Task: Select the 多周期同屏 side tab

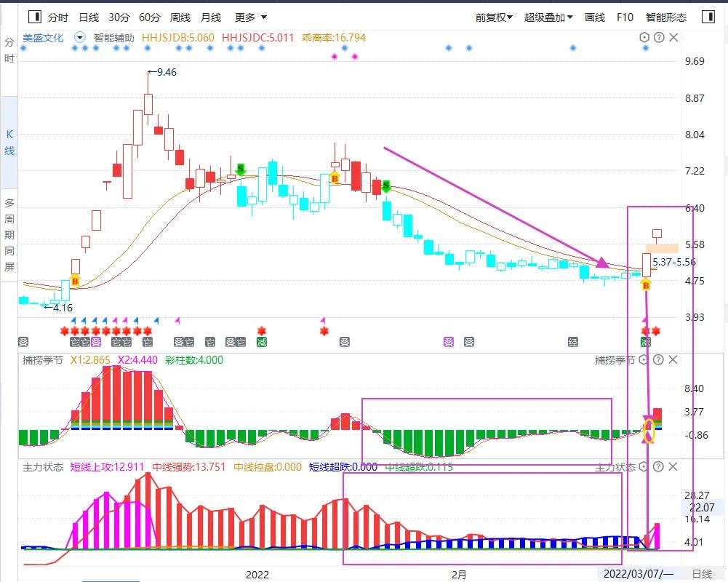Action: click(x=9, y=234)
